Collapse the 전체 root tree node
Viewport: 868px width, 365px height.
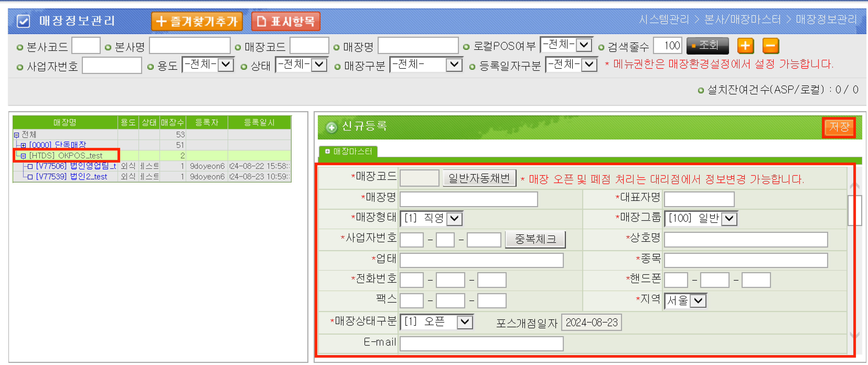(x=16, y=135)
